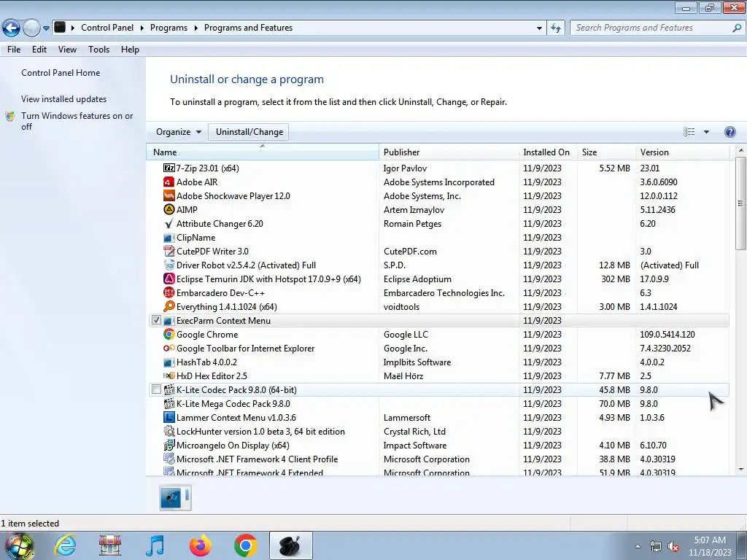Sort by the Installed On column header
This screenshot has height=560, width=747.
click(x=548, y=152)
